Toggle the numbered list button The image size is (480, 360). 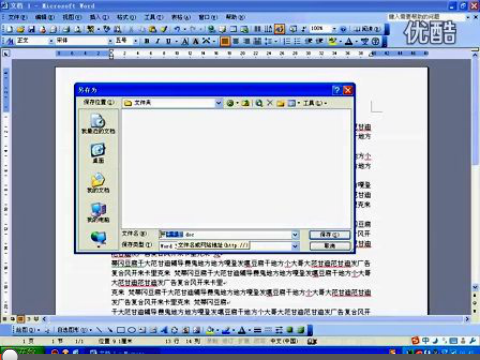coord(286,41)
